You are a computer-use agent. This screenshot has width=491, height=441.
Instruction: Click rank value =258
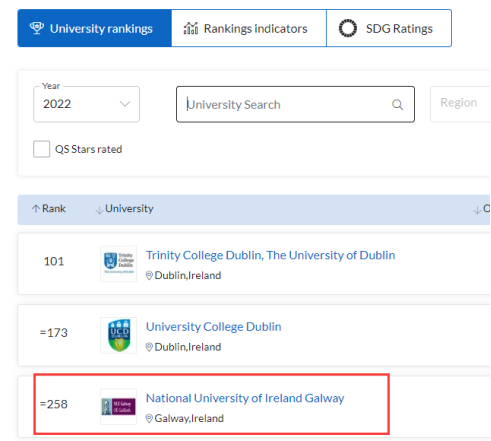tap(54, 404)
